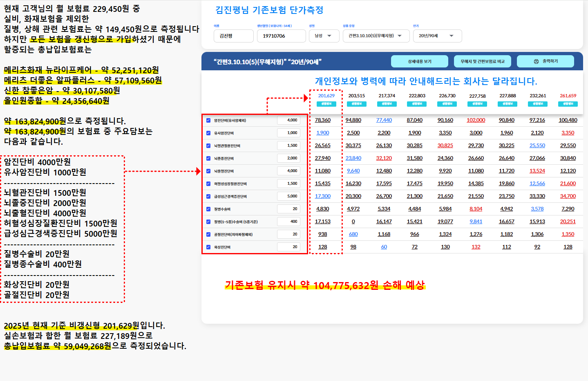Click the 상세내용 보기 button
This screenshot has width=588, height=381.
[x=420, y=61]
